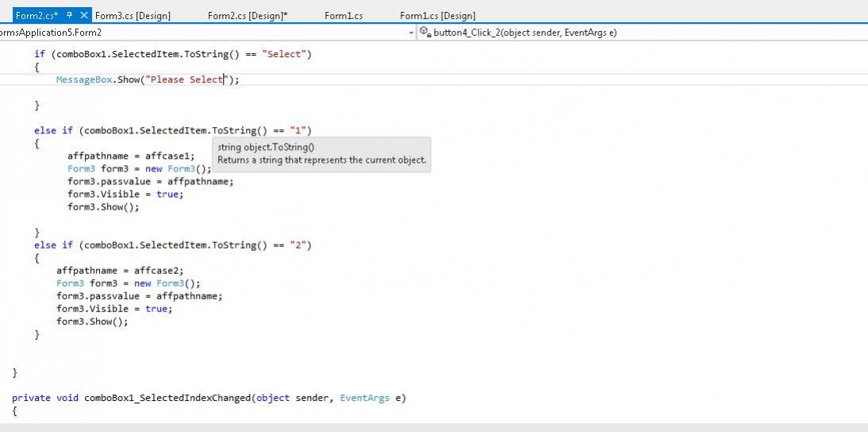
Task: Click the affpathname = affcase2; line
Action: (120, 271)
